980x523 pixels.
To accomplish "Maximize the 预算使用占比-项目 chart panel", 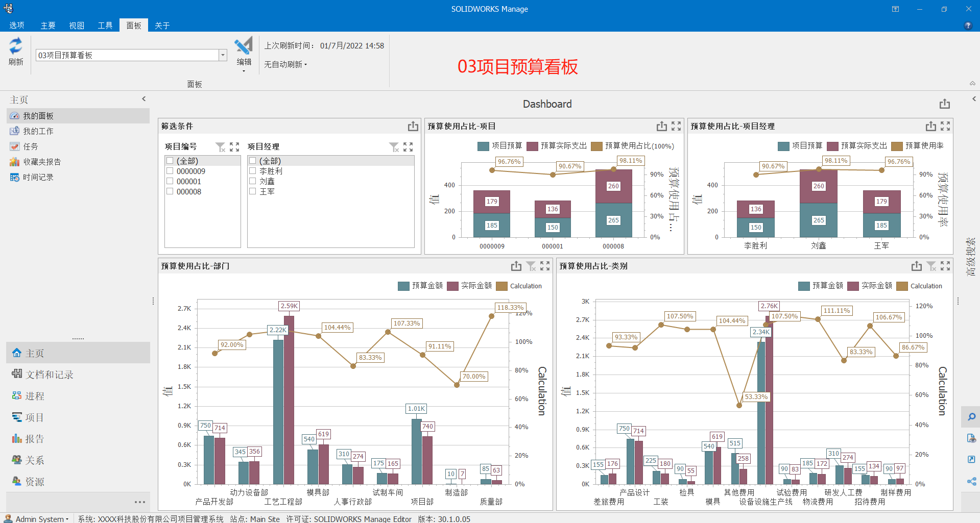I will pos(676,126).
